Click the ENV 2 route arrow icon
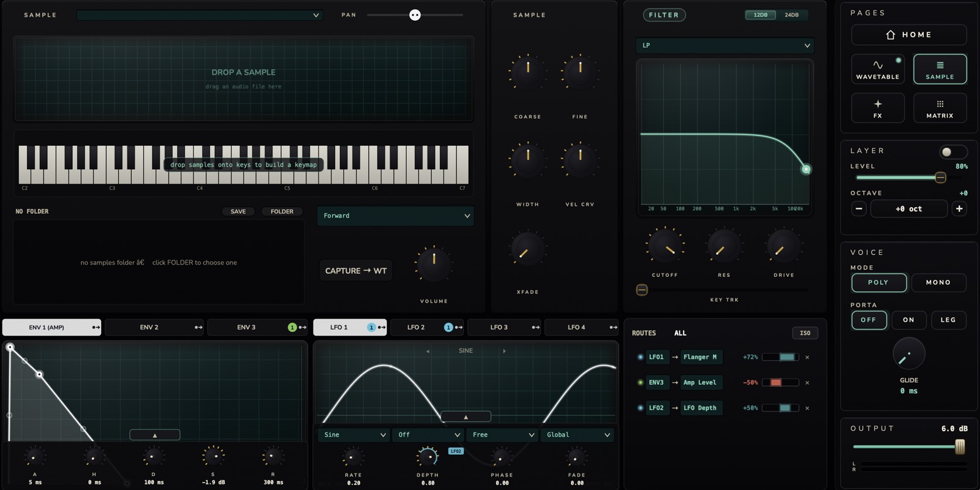 click(198, 328)
